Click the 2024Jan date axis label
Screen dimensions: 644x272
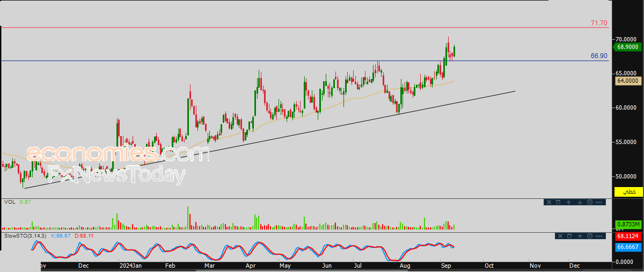click(x=130, y=266)
